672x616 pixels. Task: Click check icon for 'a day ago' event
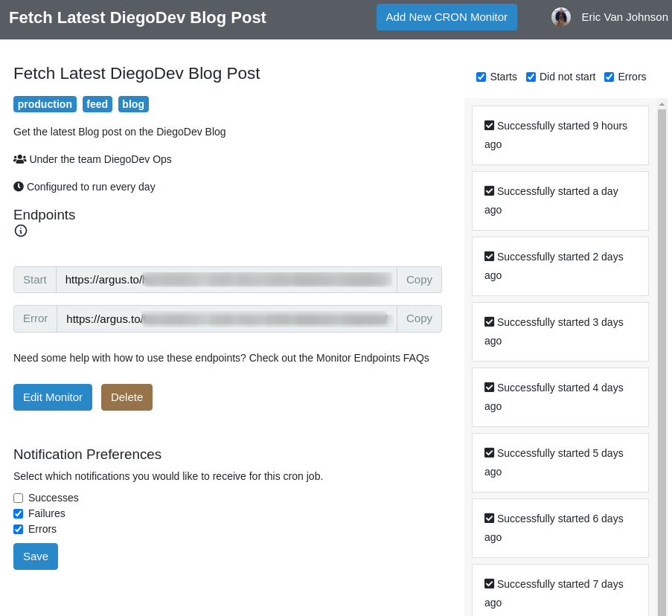489,191
